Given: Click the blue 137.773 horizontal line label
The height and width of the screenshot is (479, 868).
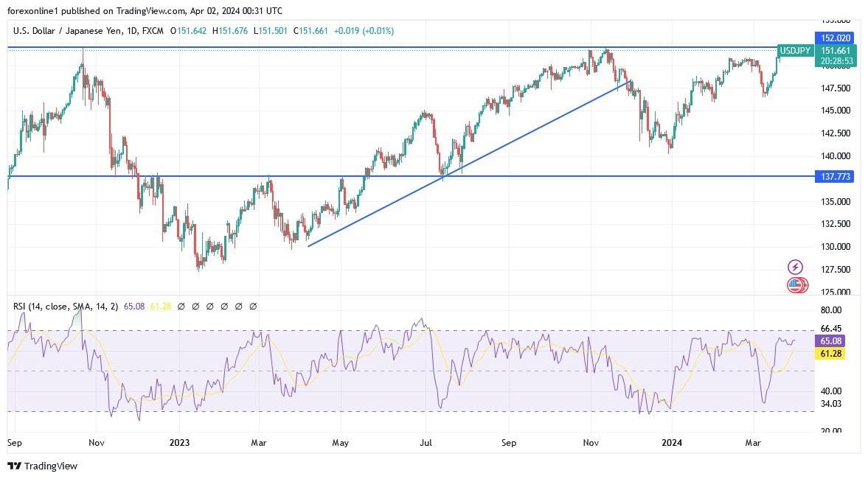Looking at the screenshot, I should pos(836,176).
